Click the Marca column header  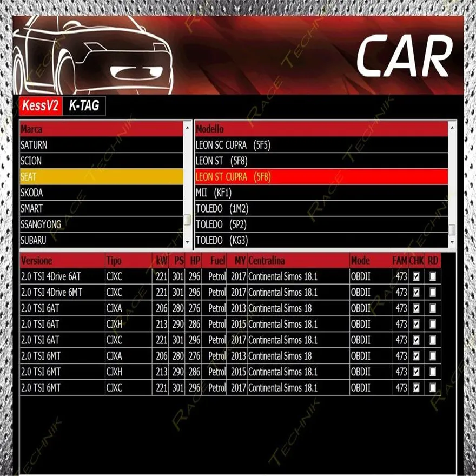coord(101,129)
